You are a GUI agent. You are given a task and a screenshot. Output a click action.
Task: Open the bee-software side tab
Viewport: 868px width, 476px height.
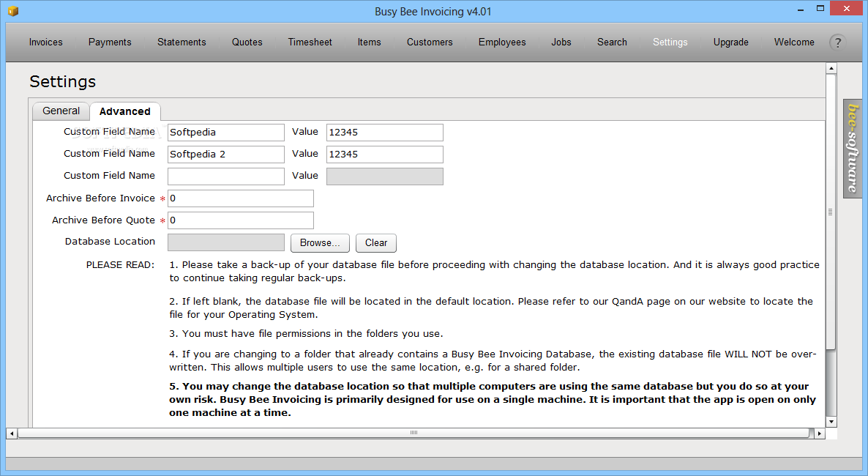click(x=853, y=148)
